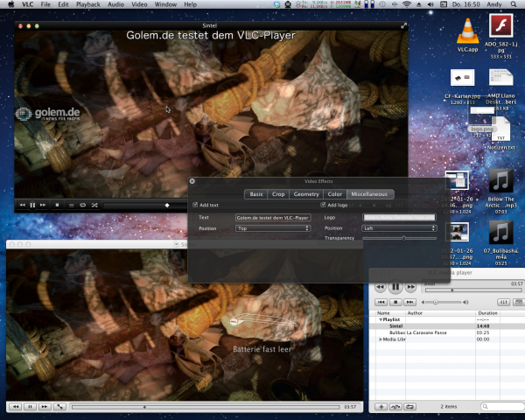
Task: Disable the Add logo checkbox
Action: pyautogui.click(x=323, y=205)
